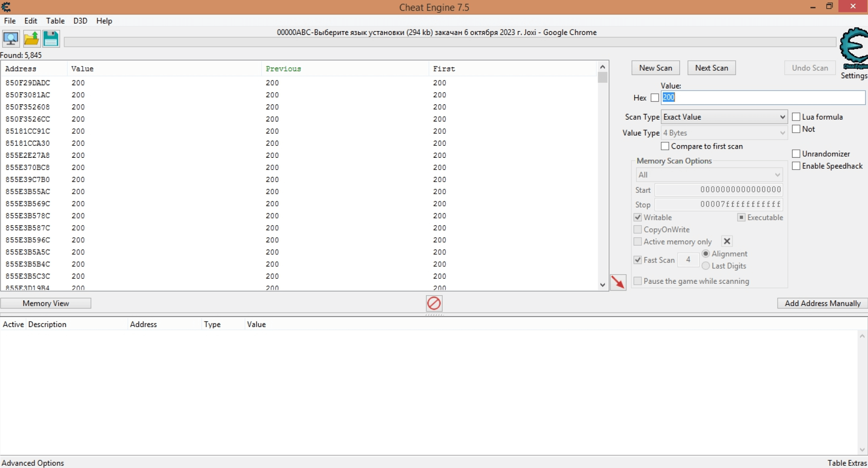Click the Memory View button
The image size is (868, 468).
point(46,303)
